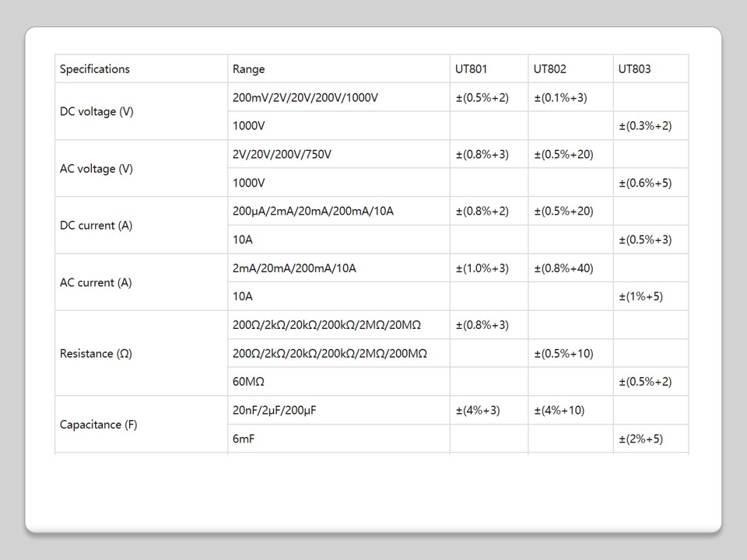
Task: Select the DC current (A) row label
Action: tap(96, 226)
